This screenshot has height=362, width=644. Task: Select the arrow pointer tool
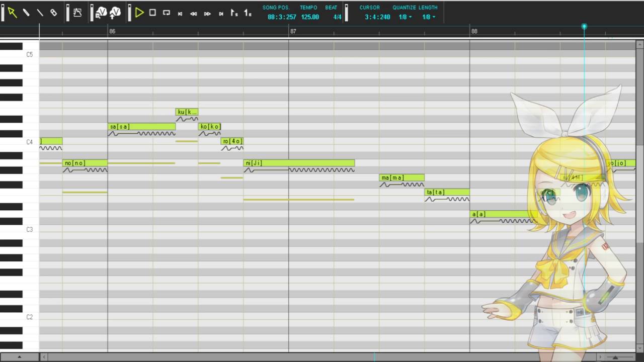tap(12, 13)
